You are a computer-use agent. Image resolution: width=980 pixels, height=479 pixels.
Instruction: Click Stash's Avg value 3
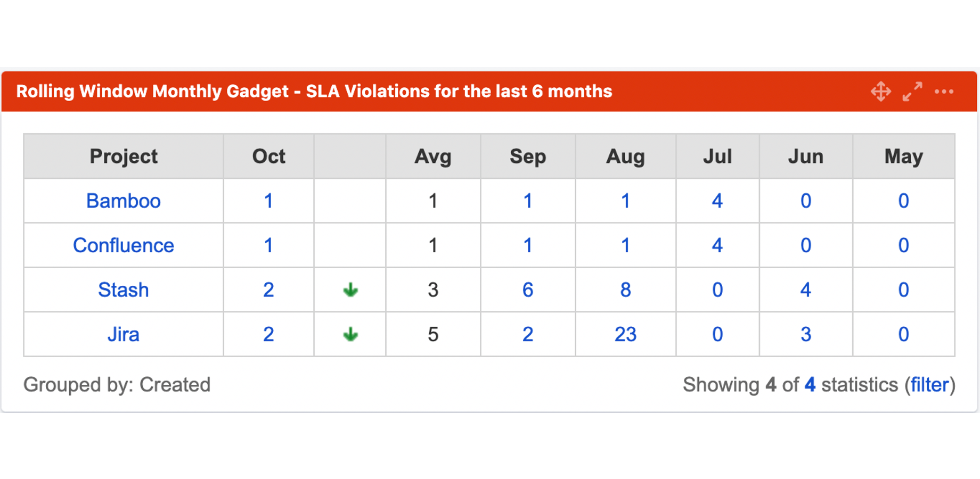coord(433,290)
